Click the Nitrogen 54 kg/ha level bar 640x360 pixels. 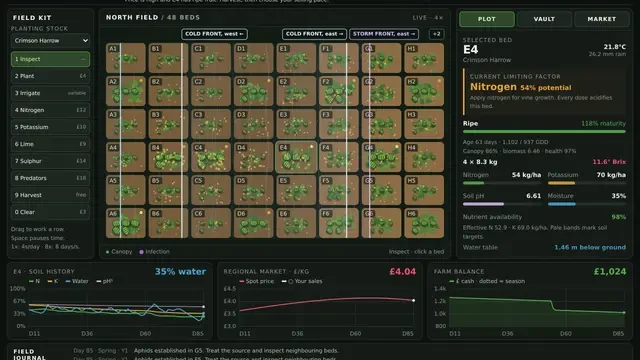click(502, 183)
